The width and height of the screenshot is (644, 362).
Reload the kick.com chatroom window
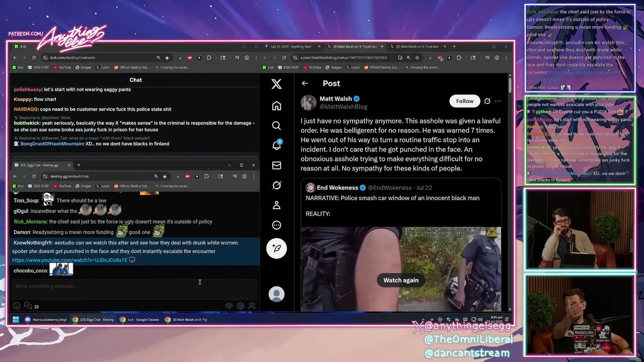34,58
